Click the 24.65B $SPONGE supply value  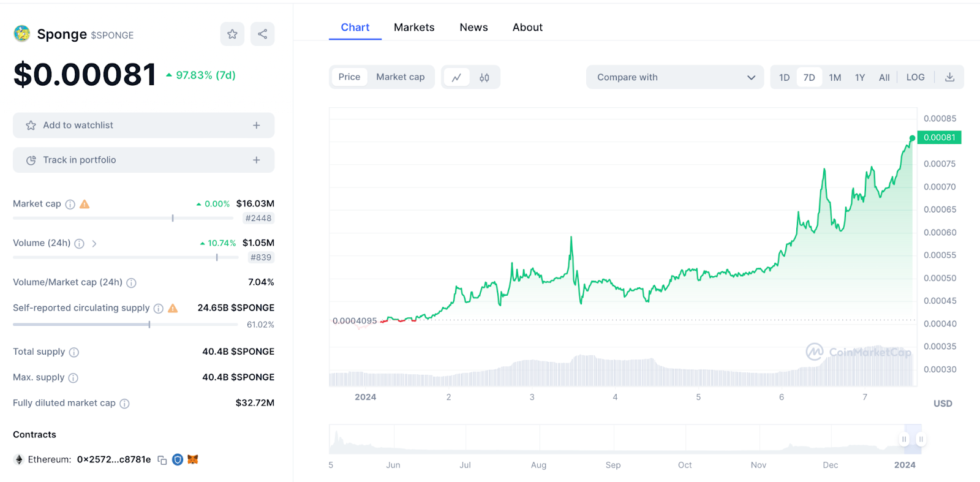(x=236, y=308)
